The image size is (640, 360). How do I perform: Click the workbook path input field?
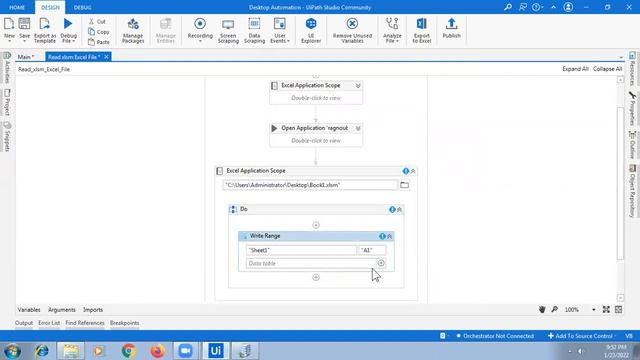point(310,185)
